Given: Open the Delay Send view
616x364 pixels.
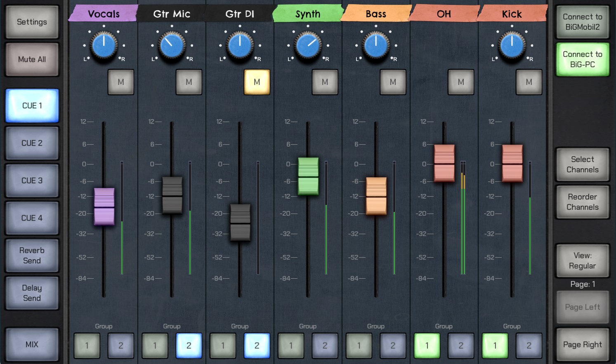Looking at the screenshot, I should [x=32, y=293].
